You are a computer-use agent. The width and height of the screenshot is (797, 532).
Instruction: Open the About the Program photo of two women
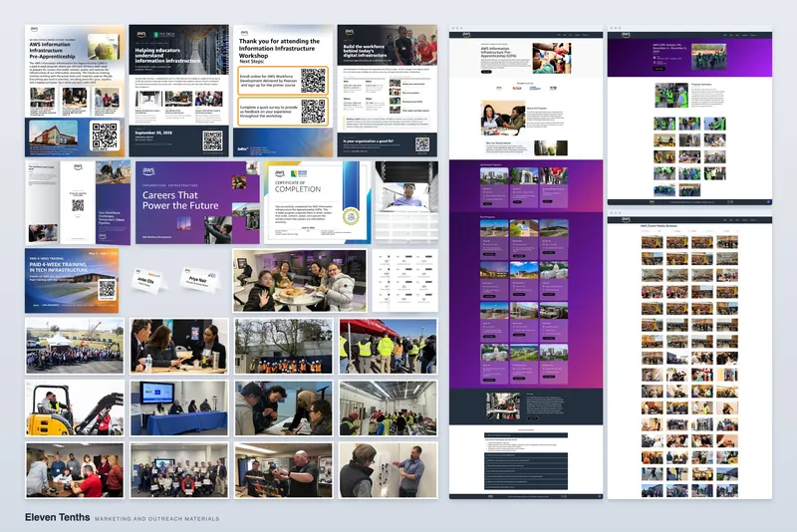click(x=503, y=118)
